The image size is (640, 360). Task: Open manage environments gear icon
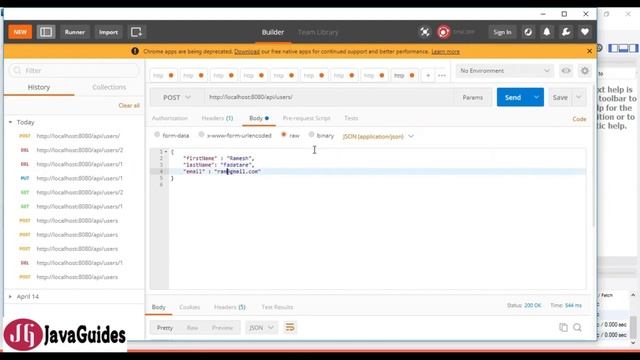coord(585,71)
